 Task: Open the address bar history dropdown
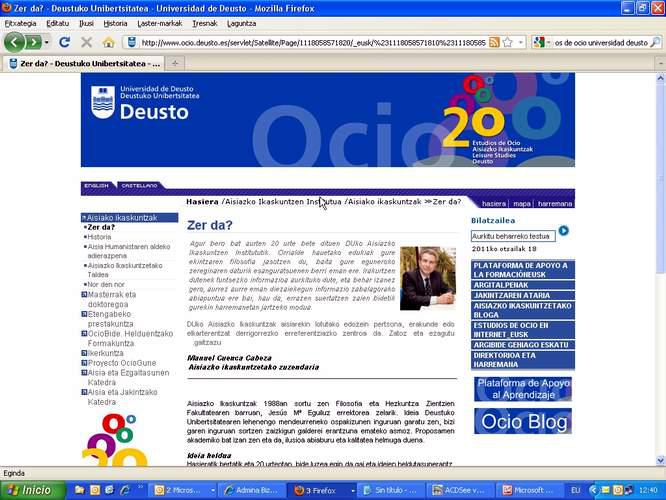pyautogui.click(x=521, y=42)
